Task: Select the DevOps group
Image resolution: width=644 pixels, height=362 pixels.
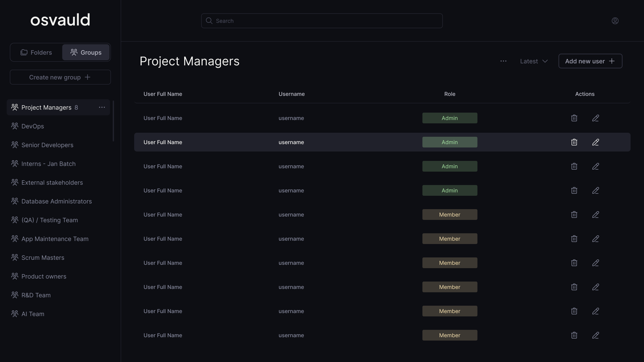Action: click(x=58, y=126)
